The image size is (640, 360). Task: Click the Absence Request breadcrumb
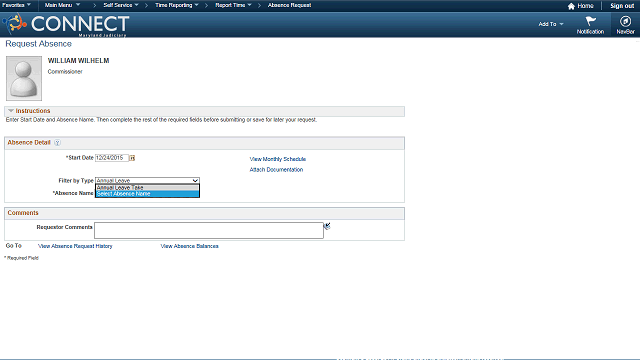point(289,5)
